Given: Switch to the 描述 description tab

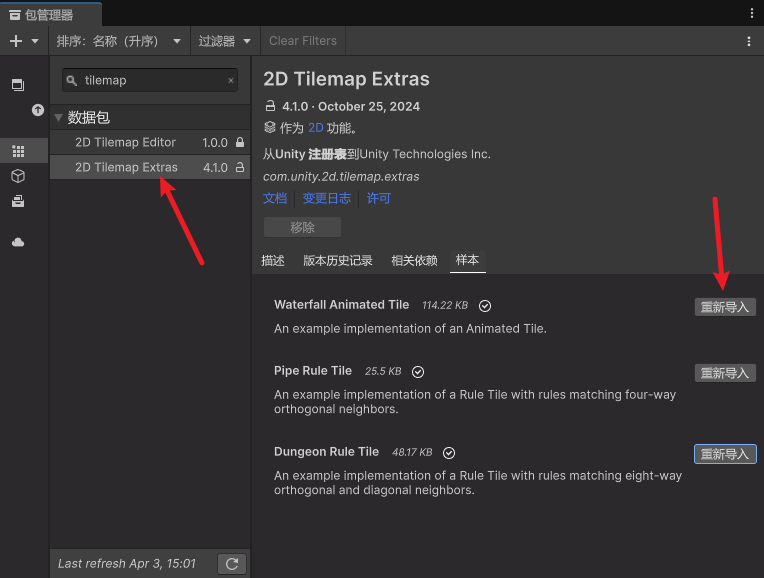Looking at the screenshot, I should click(273, 261).
